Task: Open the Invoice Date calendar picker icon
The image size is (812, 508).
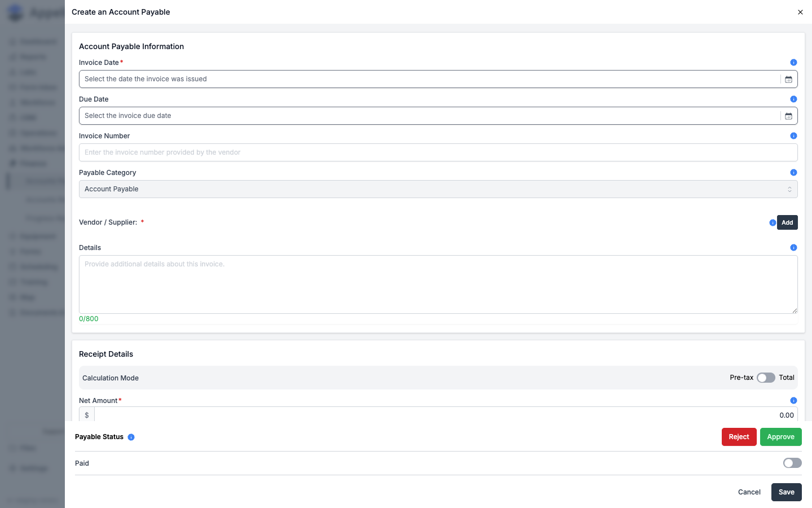Action: point(788,80)
